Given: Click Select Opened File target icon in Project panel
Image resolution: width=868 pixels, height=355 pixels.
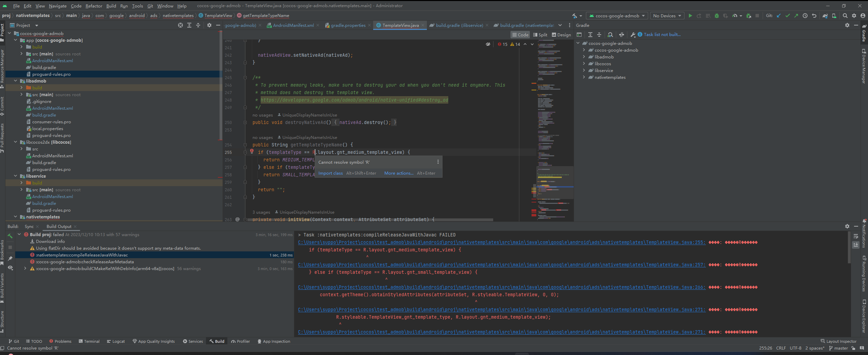Looking at the screenshot, I should [180, 25].
